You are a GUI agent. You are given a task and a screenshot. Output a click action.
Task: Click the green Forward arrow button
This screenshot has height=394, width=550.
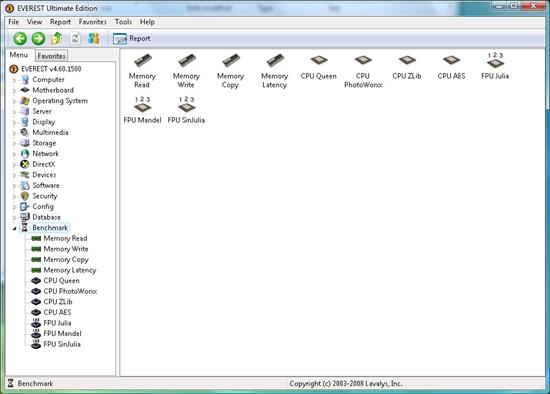pyautogui.click(x=38, y=39)
